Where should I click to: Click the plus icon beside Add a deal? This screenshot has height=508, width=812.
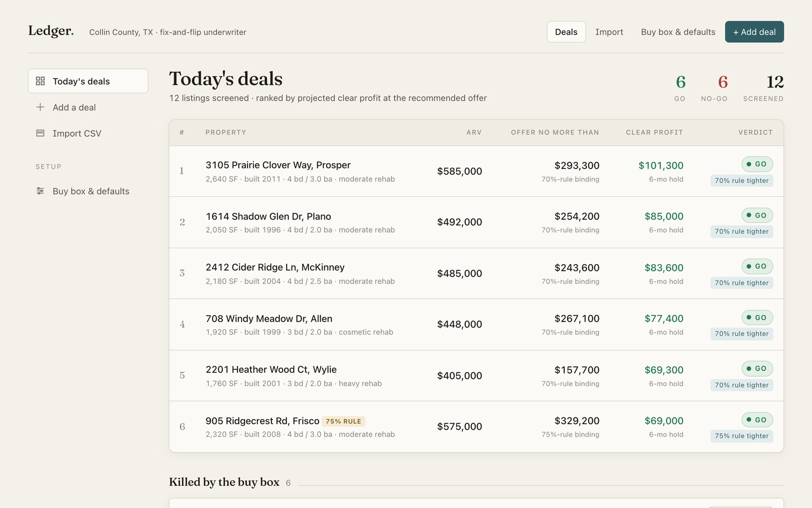point(41,107)
